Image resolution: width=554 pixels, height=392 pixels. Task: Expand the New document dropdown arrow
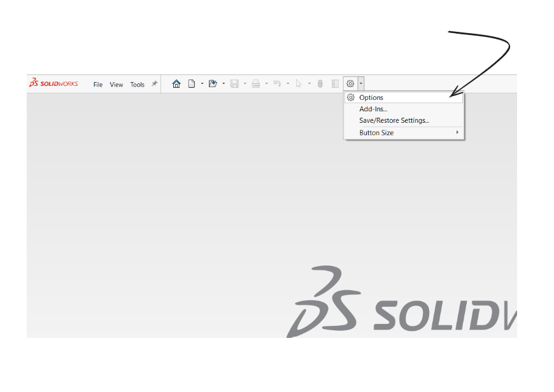pyautogui.click(x=202, y=84)
